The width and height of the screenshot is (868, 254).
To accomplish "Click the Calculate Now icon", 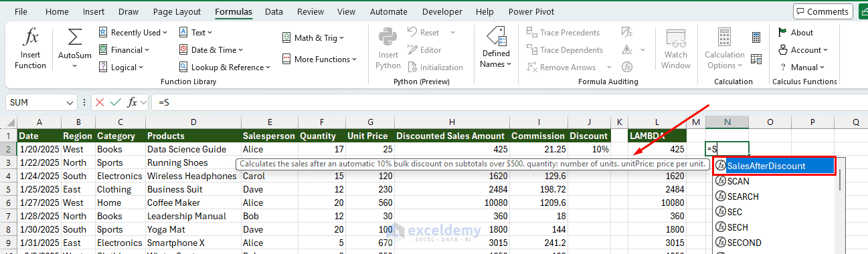I will pyautogui.click(x=756, y=37).
